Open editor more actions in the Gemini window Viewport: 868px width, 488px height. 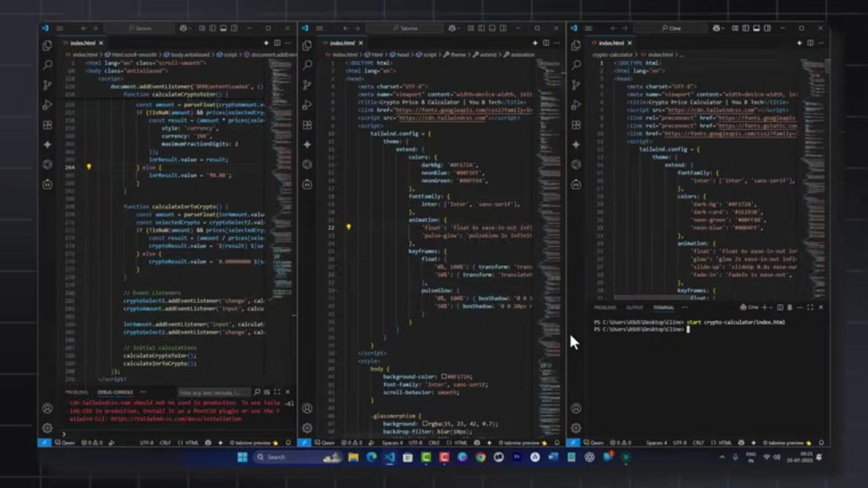[288, 43]
